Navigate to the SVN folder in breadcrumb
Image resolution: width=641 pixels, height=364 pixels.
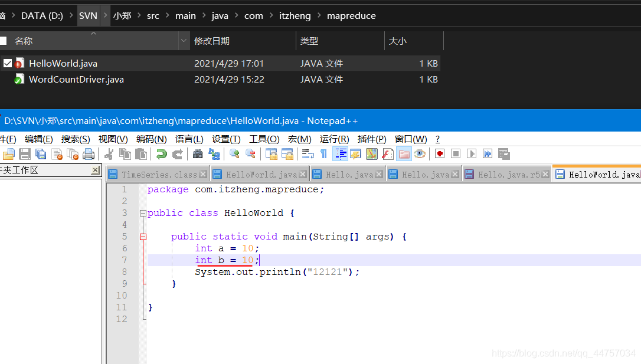point(88,16)
